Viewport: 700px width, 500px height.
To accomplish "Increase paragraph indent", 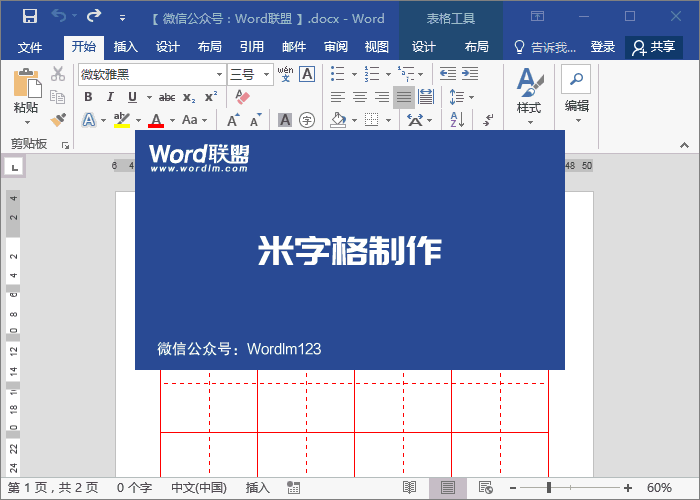I will pyautogui.click(x=470, y=74).
